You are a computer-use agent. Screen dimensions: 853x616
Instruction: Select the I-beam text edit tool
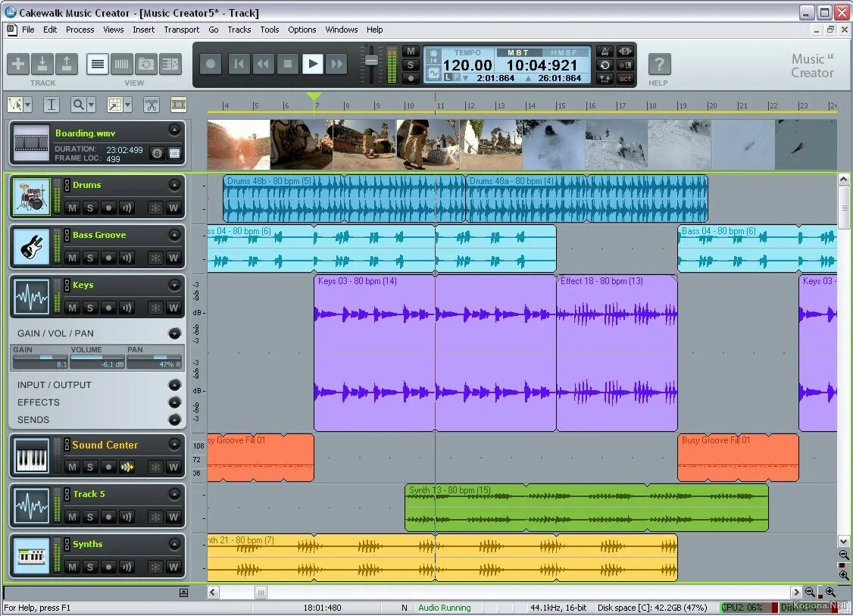[52, 105]
